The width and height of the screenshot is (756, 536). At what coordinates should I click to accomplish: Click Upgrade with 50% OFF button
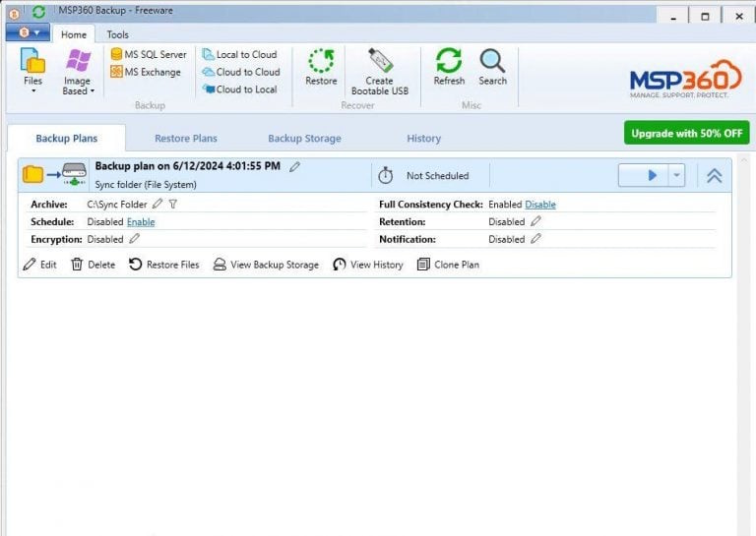coord(686,133)
